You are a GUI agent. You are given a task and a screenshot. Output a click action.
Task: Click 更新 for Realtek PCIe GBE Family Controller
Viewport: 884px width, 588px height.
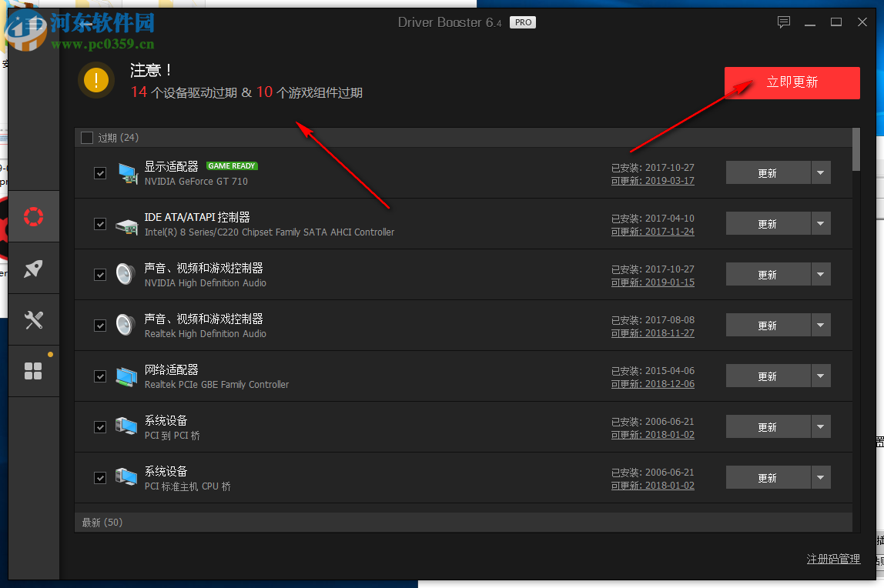(768, 376)
